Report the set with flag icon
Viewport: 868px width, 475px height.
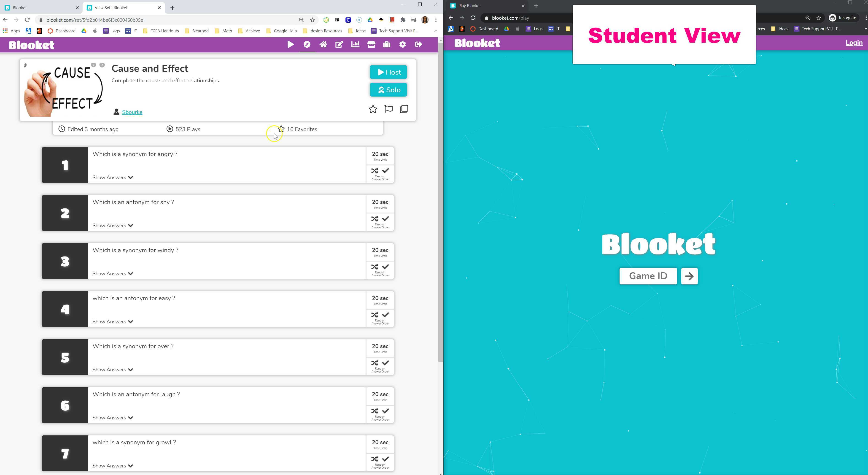coord(388,109)
